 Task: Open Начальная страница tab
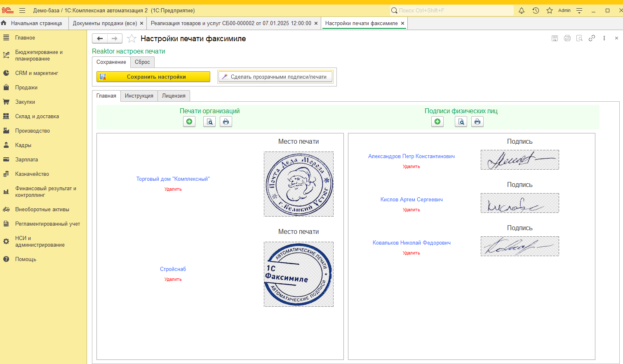[36, 23]
